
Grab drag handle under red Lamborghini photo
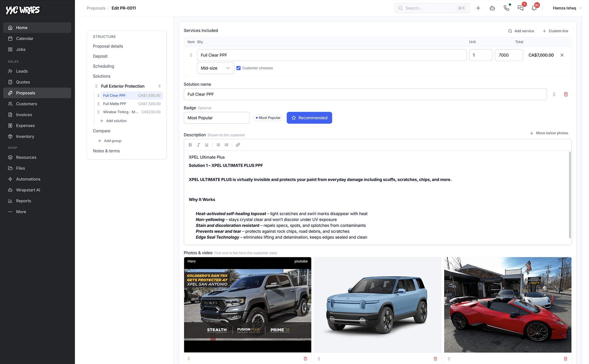coord(449,359)
